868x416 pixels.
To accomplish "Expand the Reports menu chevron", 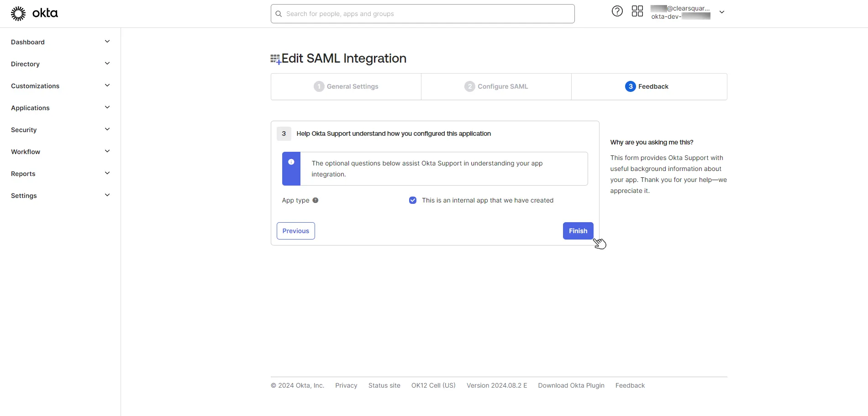I will [107, 173].
